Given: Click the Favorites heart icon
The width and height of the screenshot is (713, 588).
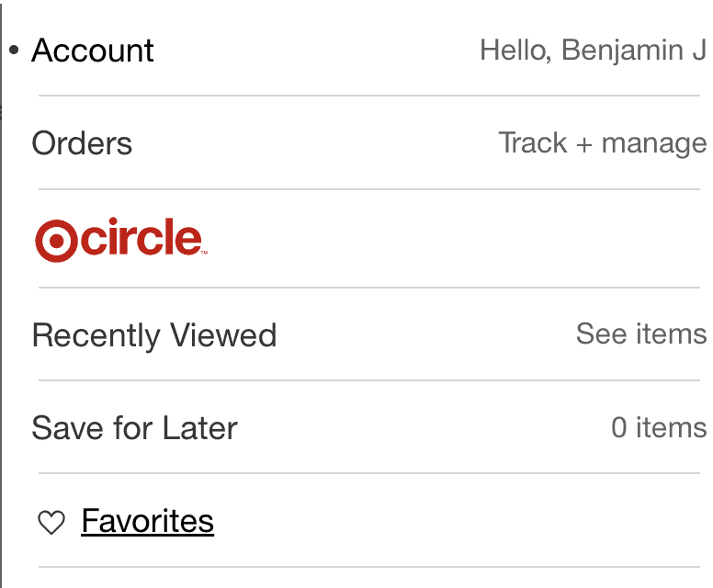Looking at the screenshot, I should [51, 522].
